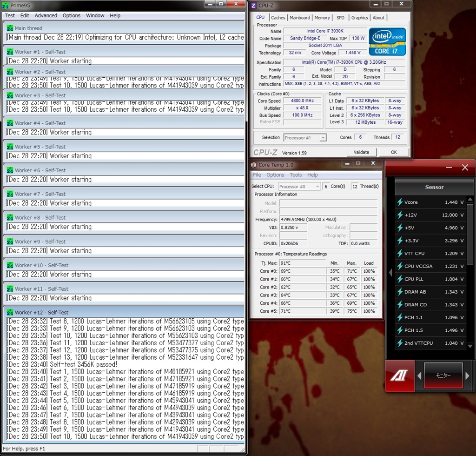
Task: Go to next AI Suite module arrow
Action: (468, 375)
